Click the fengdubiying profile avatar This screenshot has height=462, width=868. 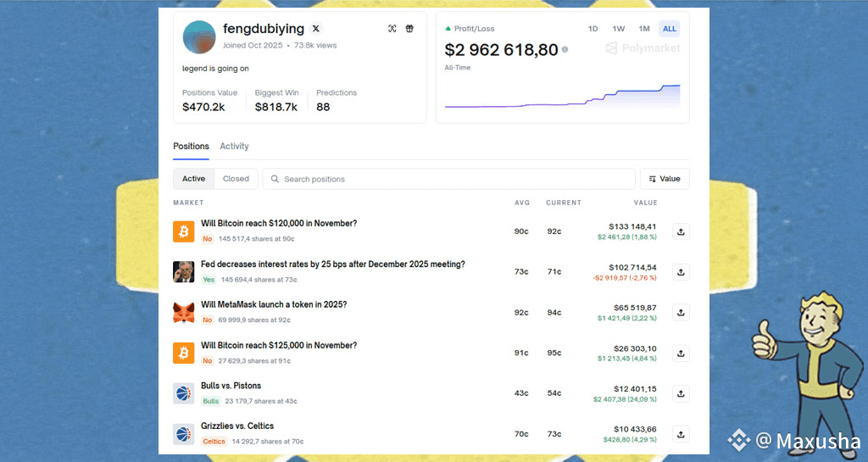point(199,37)
